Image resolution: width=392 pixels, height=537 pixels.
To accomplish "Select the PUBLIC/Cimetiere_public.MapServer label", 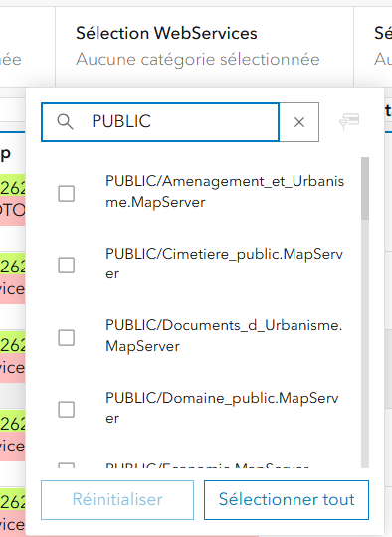I will [x=224, y=264].
